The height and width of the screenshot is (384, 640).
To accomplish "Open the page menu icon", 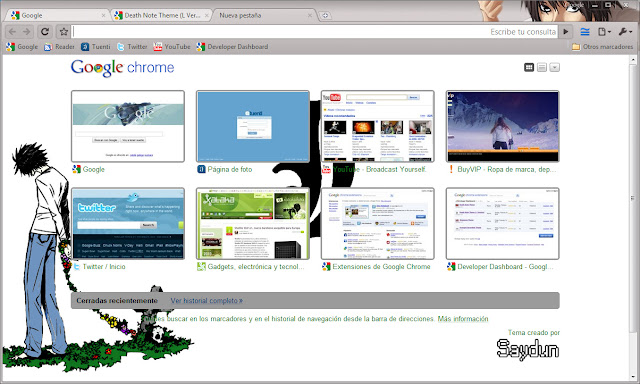I will point(604,31).
